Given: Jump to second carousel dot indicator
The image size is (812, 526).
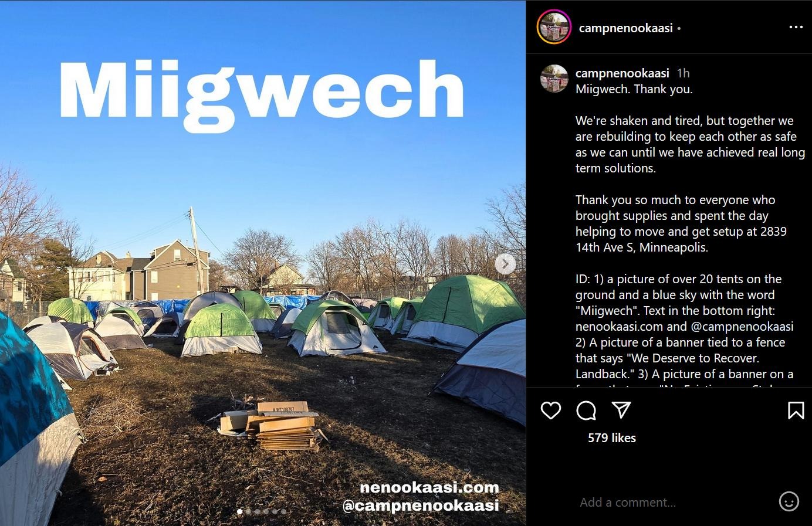Looking at the screenshot, I should 248,511.
